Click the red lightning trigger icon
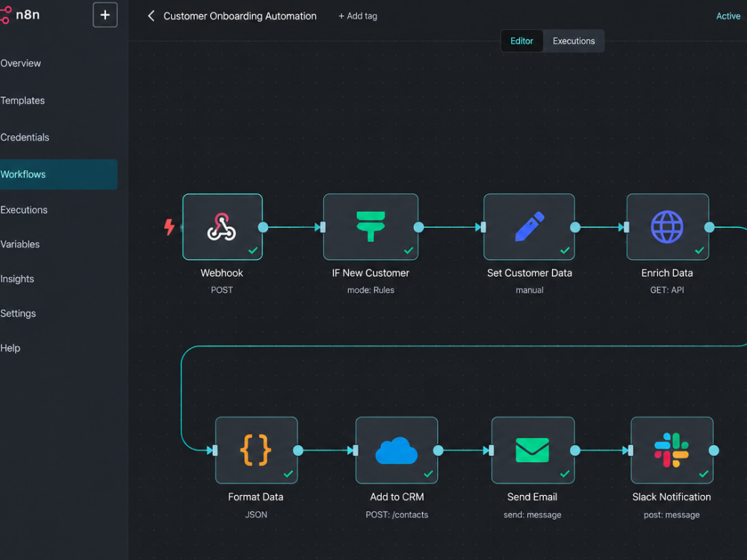Screen dimensions: 747x560 (x=169, y=227)
